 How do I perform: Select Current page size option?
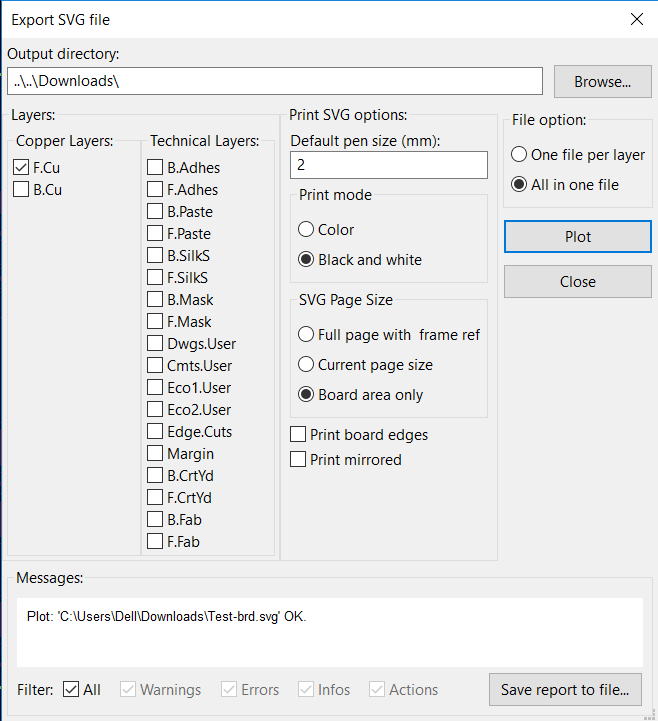coord(307,365)
